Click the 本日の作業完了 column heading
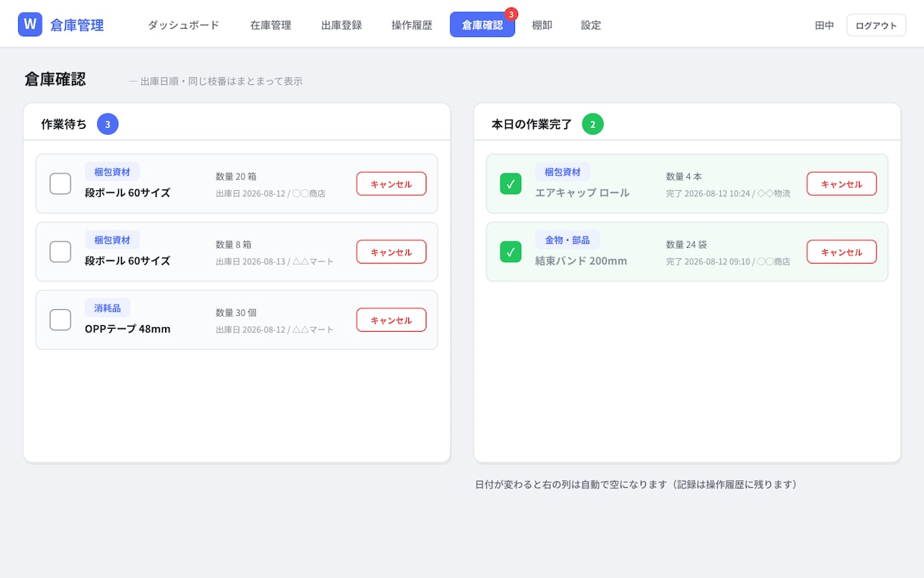Viewport: 924px width, 578px height. 532,123
